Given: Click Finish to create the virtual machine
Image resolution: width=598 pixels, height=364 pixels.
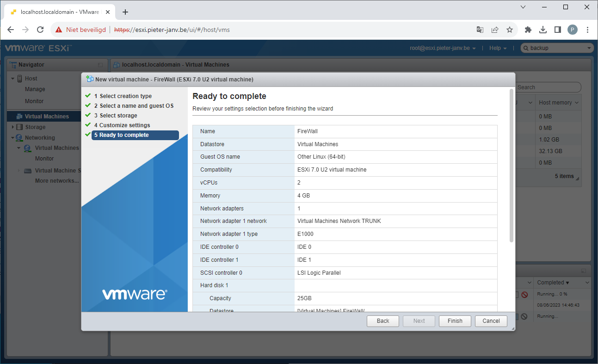Looking at the screenshot, I should (x=455, y=321).
